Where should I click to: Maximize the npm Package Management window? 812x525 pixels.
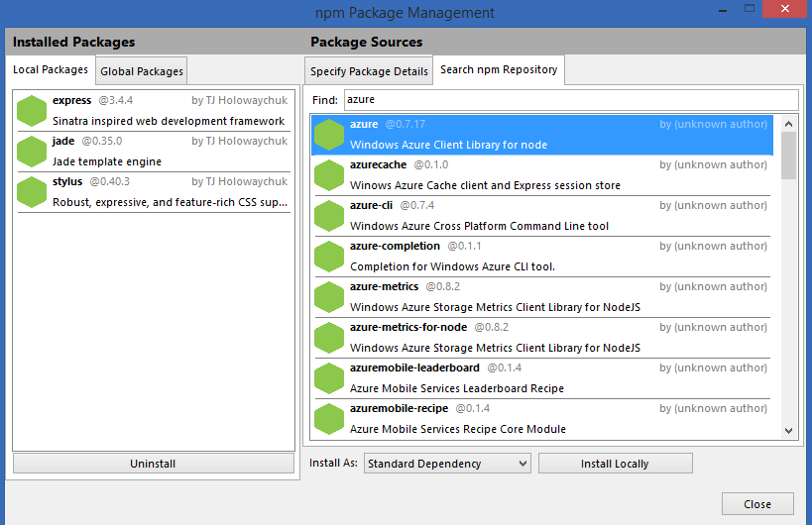click(750, 8)
